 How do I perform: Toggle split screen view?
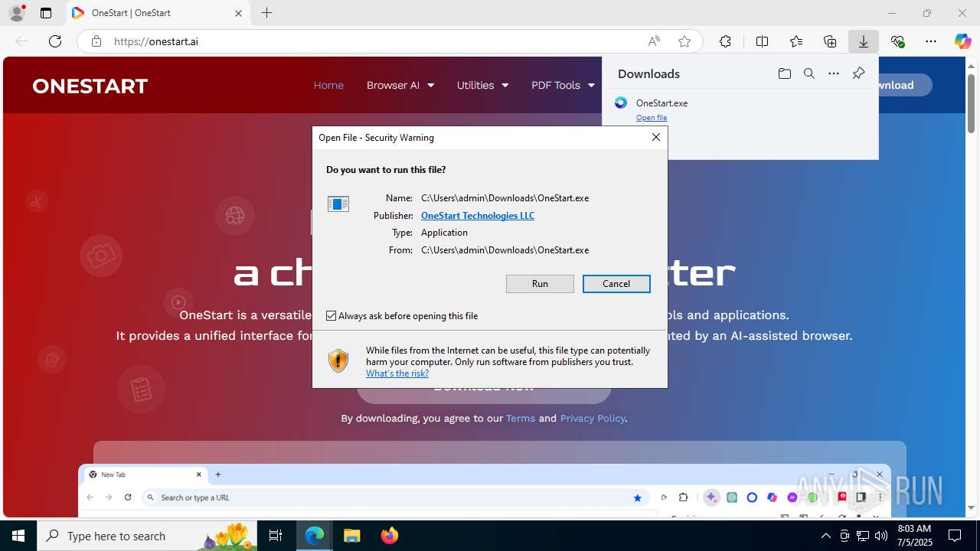point(762,41)
